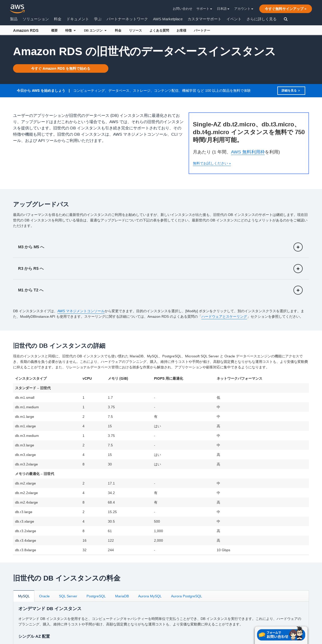Switch to the MariaDB pricing tab
322x644 pixels.
click(122, 596)
